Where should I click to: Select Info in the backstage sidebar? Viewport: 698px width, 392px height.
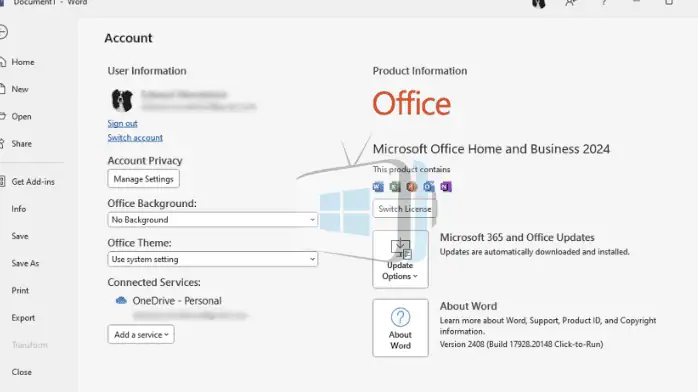click(19, 209)
